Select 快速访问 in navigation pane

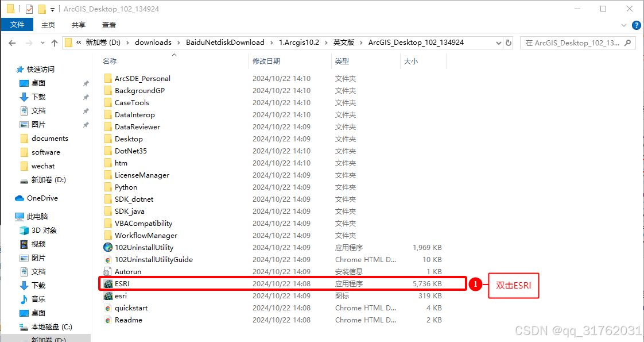41,70
